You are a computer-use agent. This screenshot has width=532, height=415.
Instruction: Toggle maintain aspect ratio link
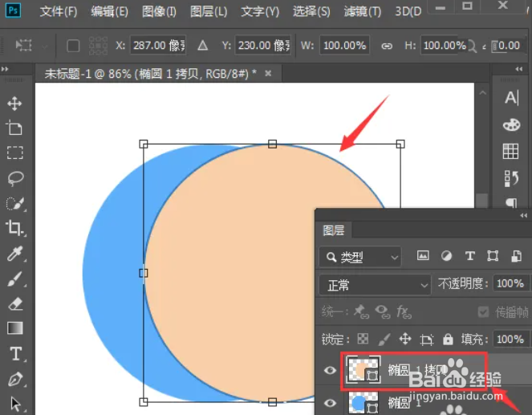click(x=387, y=46)
